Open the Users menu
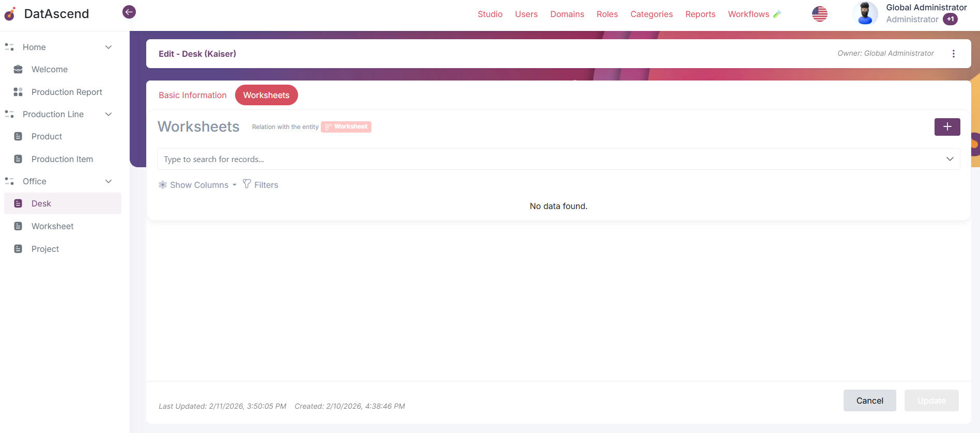This screenshot has height=433, width=980. pyautogui.click(x=526, y=14)
